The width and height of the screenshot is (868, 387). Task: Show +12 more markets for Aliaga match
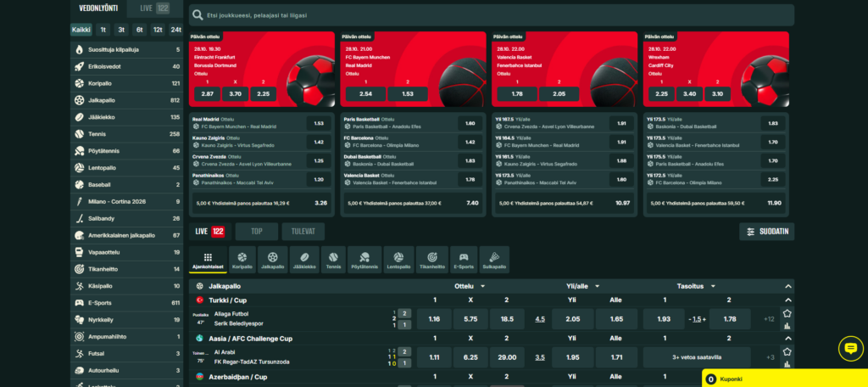(x=769, y=319)
